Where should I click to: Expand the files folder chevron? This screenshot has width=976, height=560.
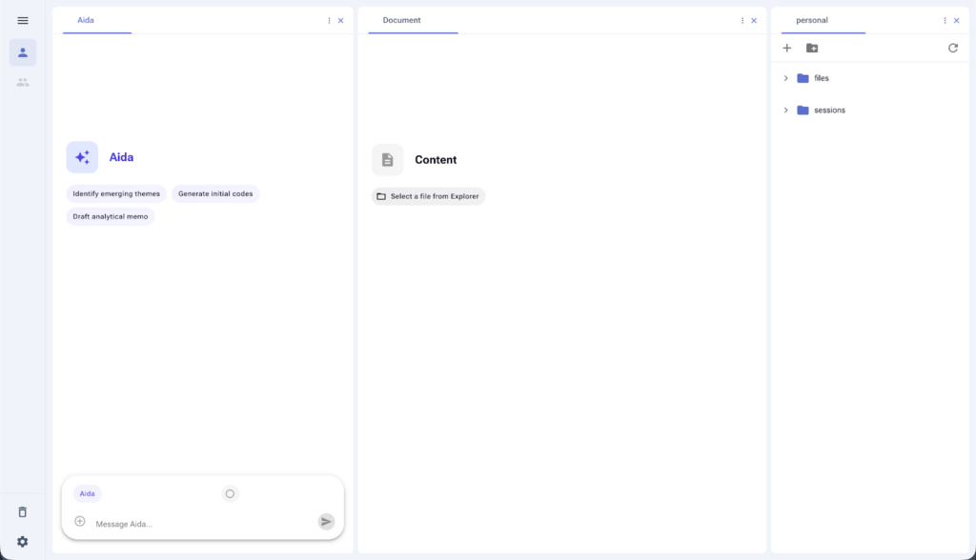coord(785,78)
